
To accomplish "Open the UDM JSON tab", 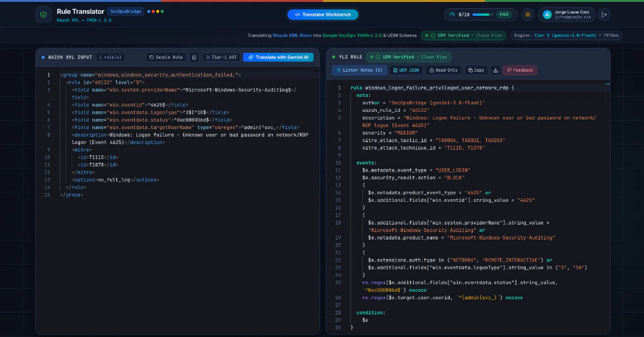I will [406, 70].
